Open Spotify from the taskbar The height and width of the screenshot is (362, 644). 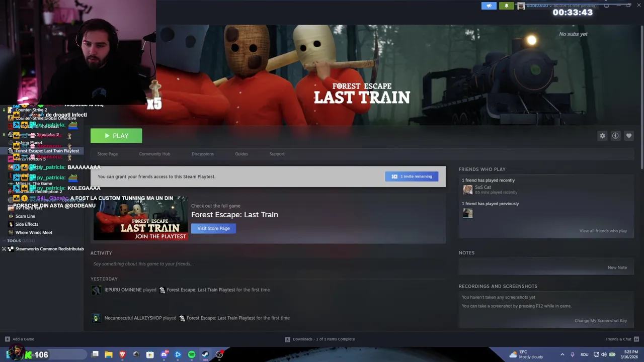(x=192, y=354)
